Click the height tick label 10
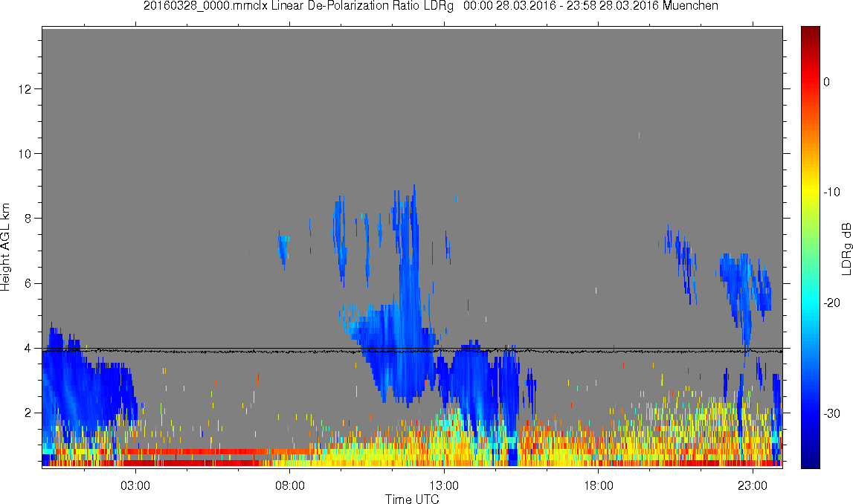The height and width of the screenshot is (504, 853). coord(25,153)
